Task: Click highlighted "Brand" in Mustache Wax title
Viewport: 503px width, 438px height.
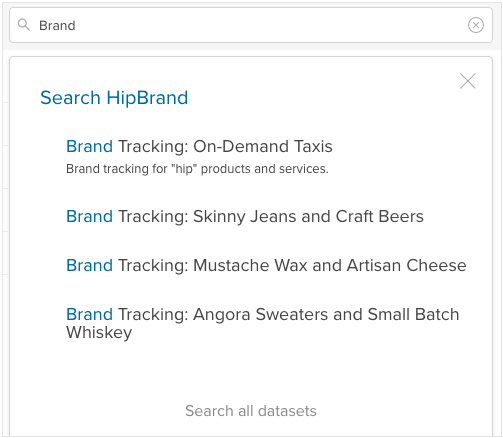Action: 89,265
